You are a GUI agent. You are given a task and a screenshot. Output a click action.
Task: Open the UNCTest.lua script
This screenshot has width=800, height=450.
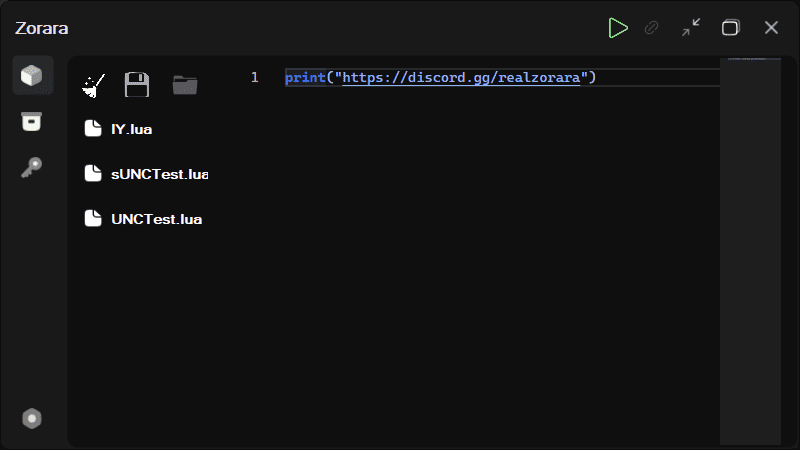tap(157, 219)
